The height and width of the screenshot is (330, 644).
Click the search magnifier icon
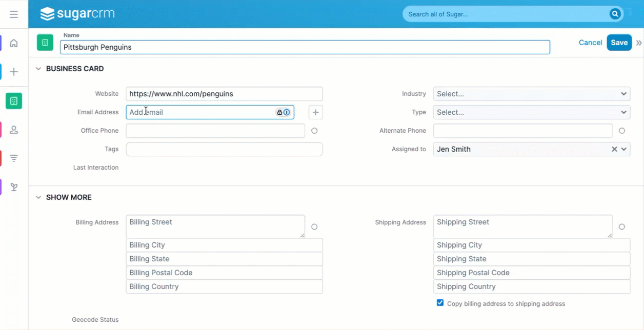[x=615, y=14]
